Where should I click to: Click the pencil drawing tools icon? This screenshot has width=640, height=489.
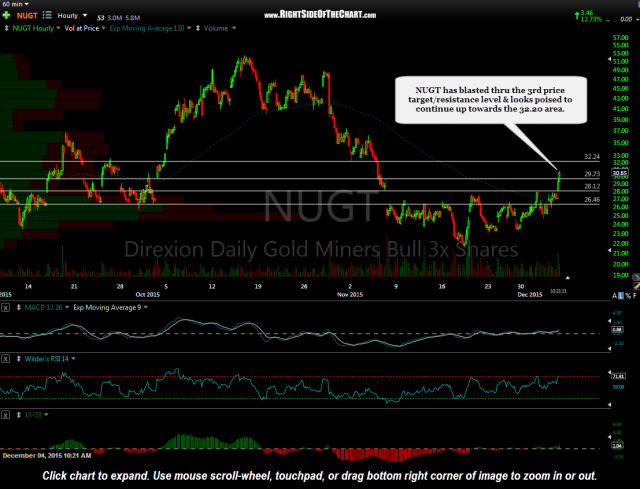coord(636,286)
